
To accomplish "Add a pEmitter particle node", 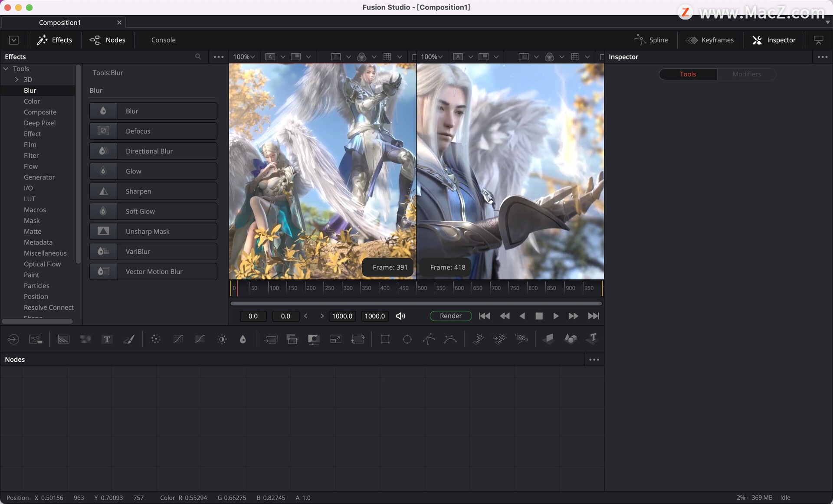I will pyautogui.click(x=478, y=339).
